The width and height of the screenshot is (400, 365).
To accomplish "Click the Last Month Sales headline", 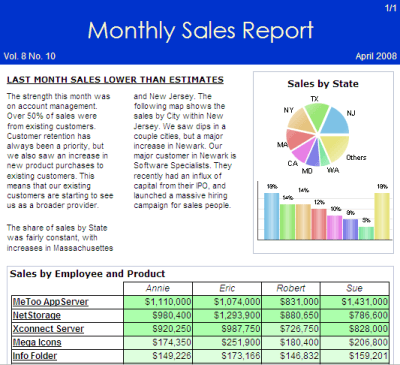I will click(x=115, y=80).
